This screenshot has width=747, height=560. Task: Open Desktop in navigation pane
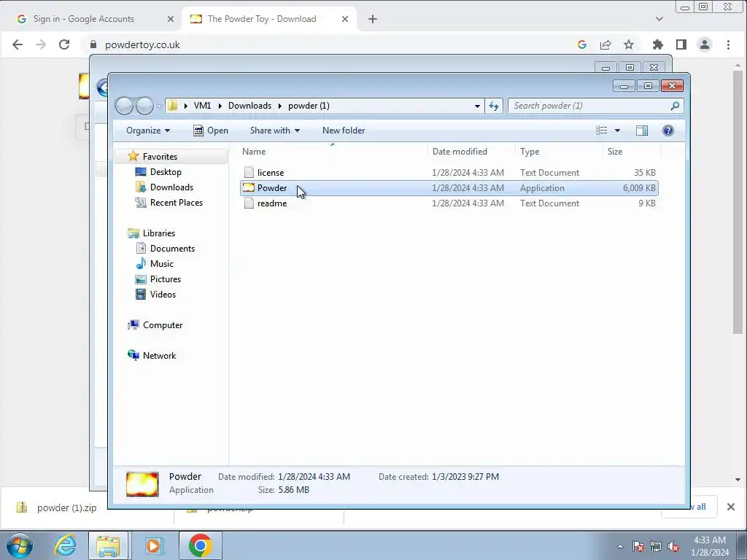point(166,172)
